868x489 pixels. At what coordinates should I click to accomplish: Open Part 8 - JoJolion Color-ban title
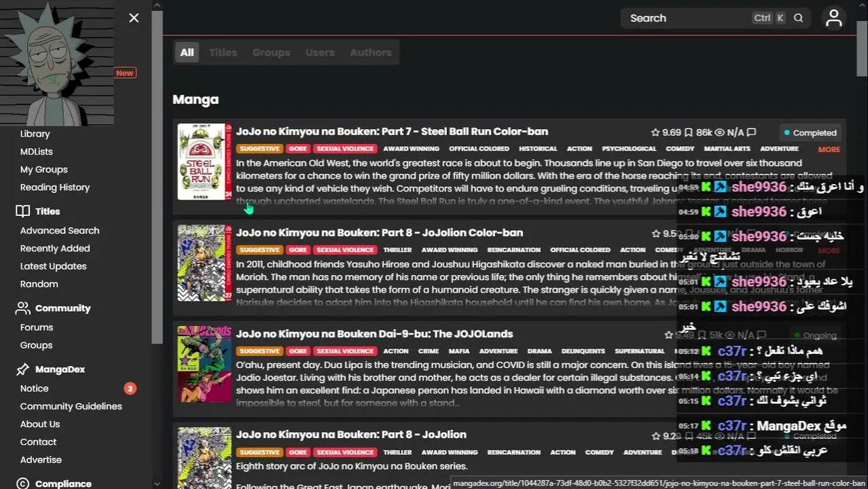(x=380, y=233)
